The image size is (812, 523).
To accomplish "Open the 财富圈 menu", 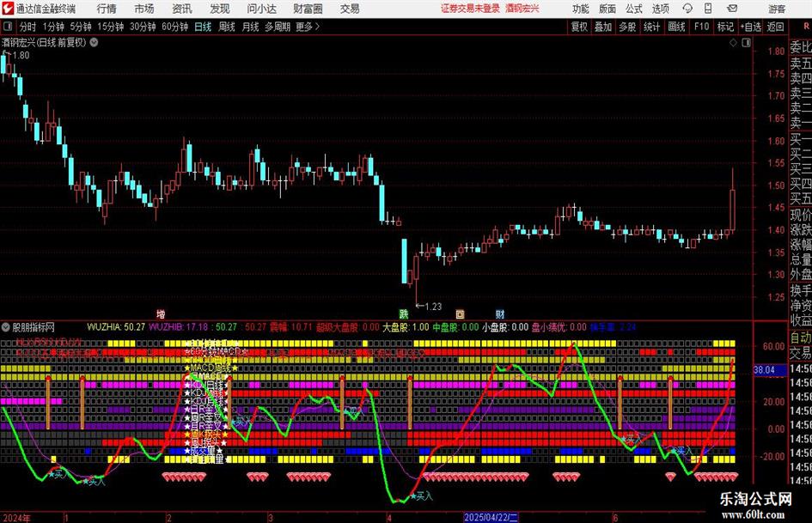I will click(x=308, y=9).
